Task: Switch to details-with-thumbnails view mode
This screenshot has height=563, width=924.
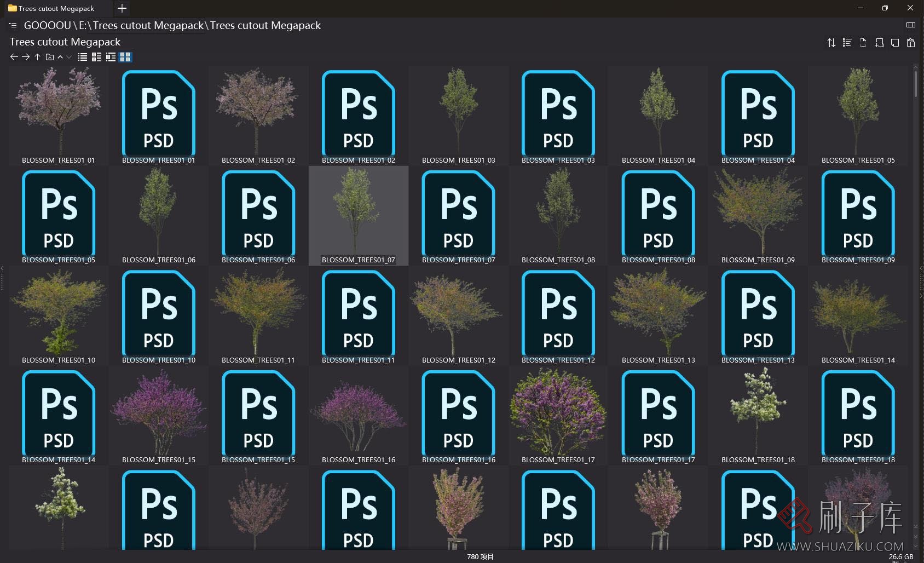Action: coord(111,57)
